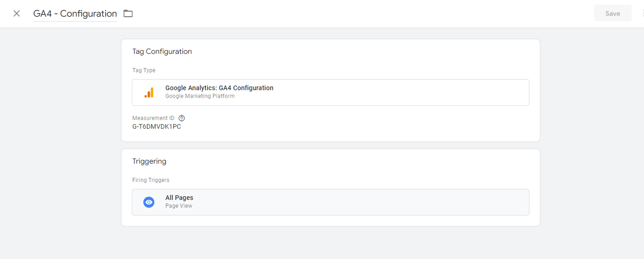
Task: Click the G-T6DMVDK1PC measurement ID value
Action: [x=156, y=127]
